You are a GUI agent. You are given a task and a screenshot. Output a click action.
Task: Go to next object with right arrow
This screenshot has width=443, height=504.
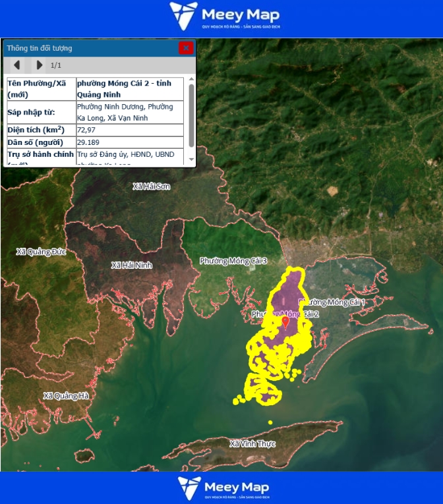click(x=39, y=65)
